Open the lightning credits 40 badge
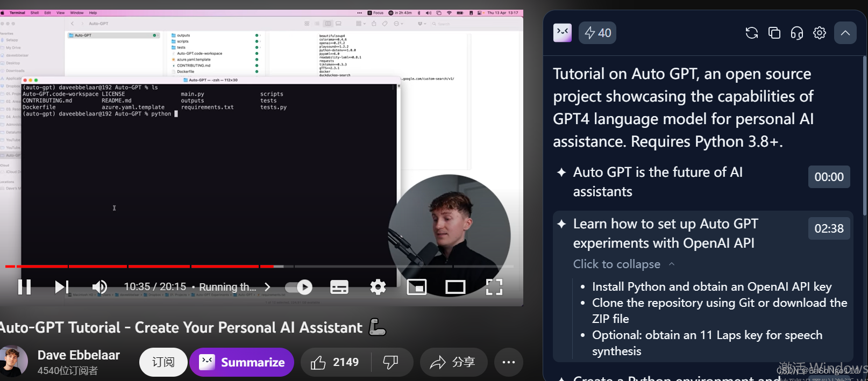868x381 pixels. (597, 33)
